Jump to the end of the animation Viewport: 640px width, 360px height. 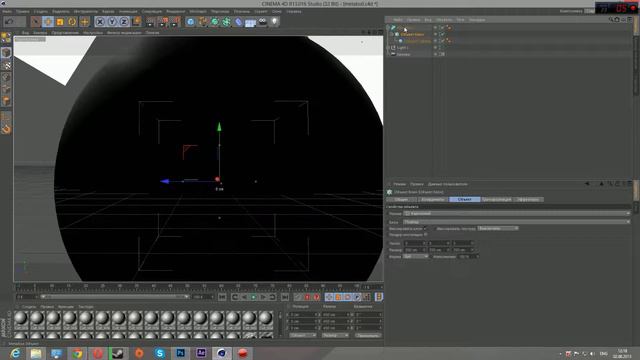click(x=285, y=297)
